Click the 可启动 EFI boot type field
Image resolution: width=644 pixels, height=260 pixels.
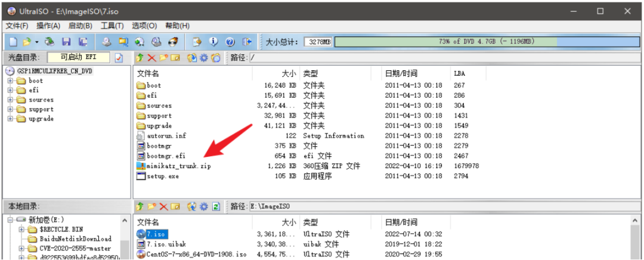[79, 58]
